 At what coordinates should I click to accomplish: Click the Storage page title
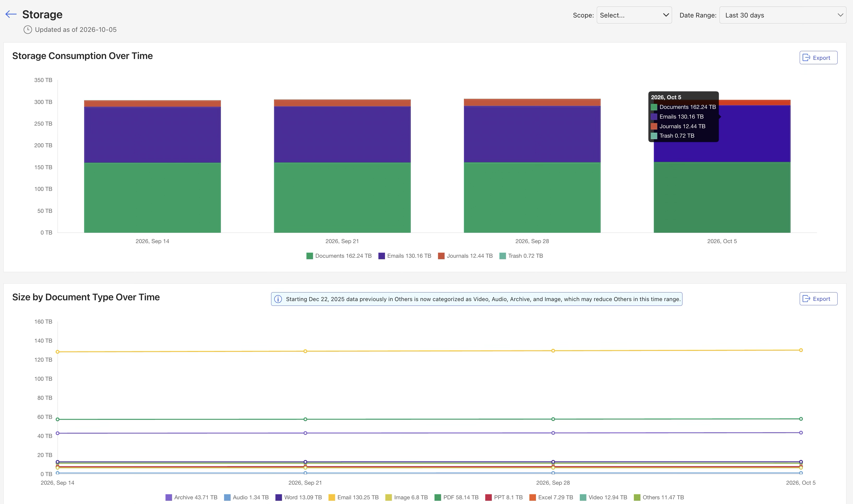[43, 15]
